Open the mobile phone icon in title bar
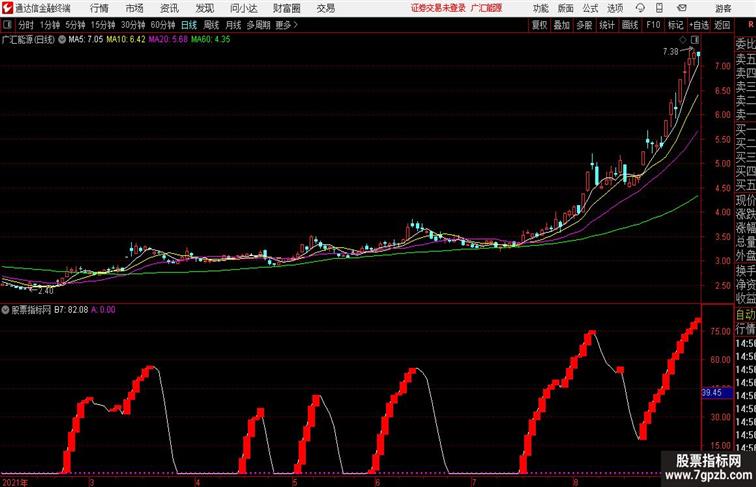The width and height of the screenshot is (756, 487). pyautogui.click(x=659, y=8)
